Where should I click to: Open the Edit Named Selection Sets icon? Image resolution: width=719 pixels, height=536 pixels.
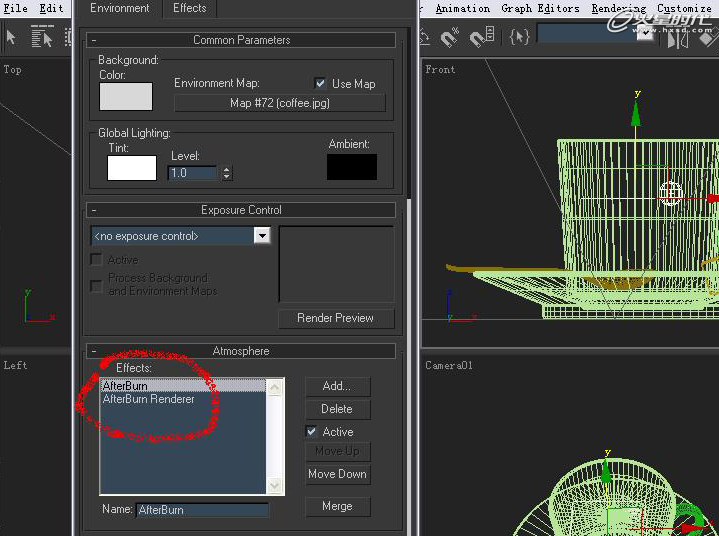click(519, 37)
